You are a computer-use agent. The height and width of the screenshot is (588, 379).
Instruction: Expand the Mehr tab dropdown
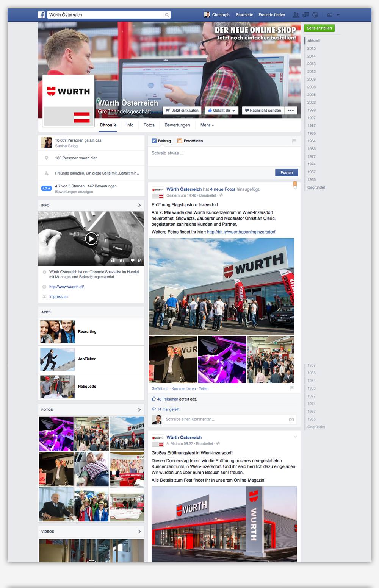pos(207,125)
